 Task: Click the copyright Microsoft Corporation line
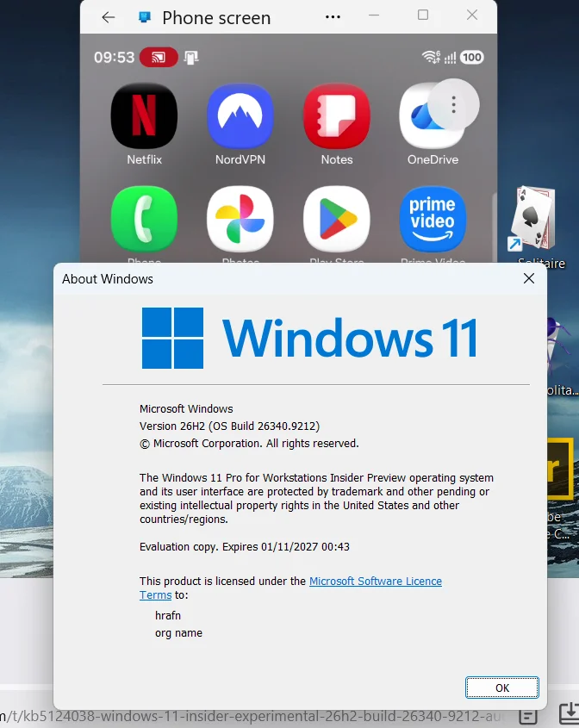[249, 444]
